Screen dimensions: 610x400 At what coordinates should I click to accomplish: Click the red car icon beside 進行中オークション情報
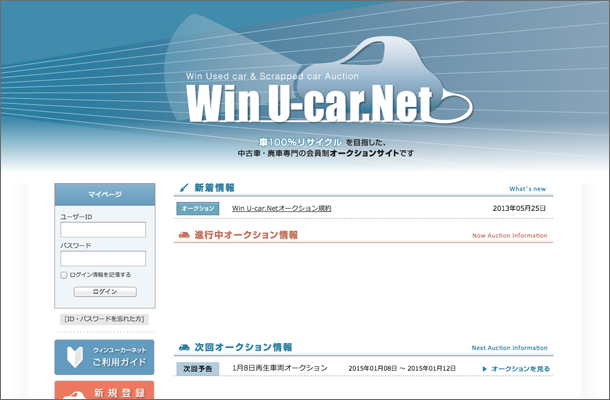coord(184,235)
